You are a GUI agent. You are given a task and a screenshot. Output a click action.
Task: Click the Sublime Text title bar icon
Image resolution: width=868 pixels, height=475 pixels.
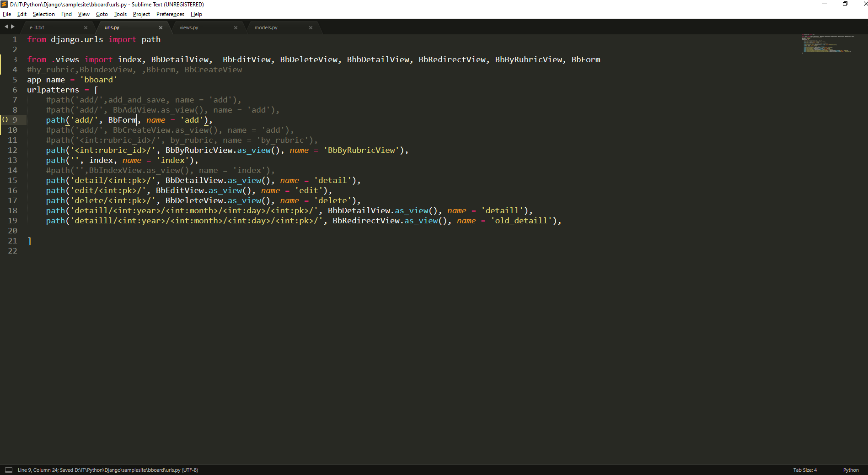[4, 4]
